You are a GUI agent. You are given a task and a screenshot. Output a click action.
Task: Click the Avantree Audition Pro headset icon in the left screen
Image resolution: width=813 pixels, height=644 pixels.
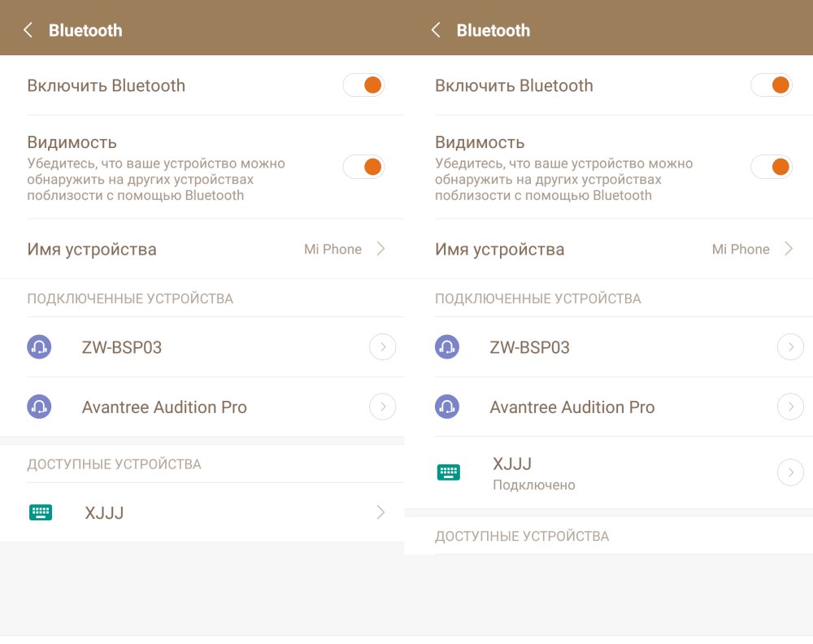click(x=39, y=407)
